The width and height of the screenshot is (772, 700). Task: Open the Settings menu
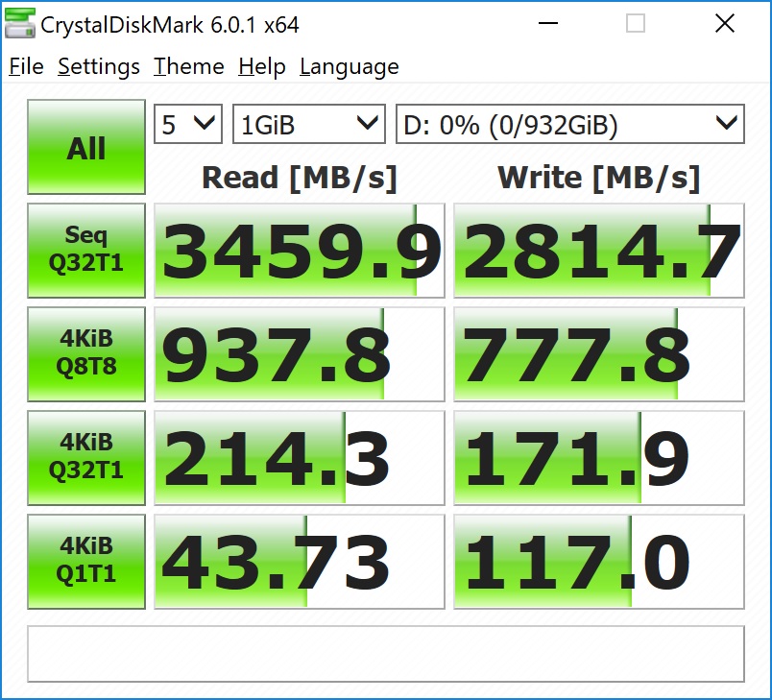(x=99, y=66)
